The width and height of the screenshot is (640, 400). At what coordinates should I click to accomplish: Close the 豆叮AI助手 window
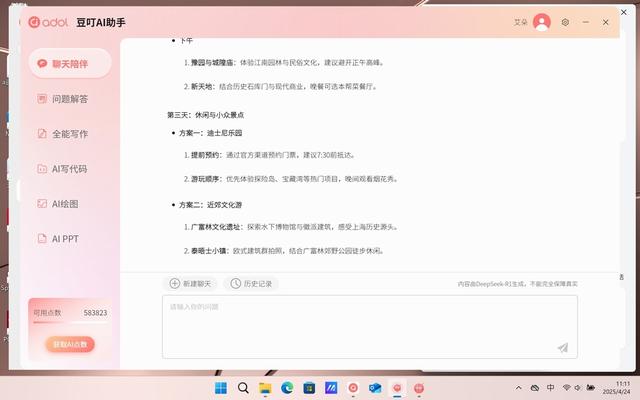606,22
